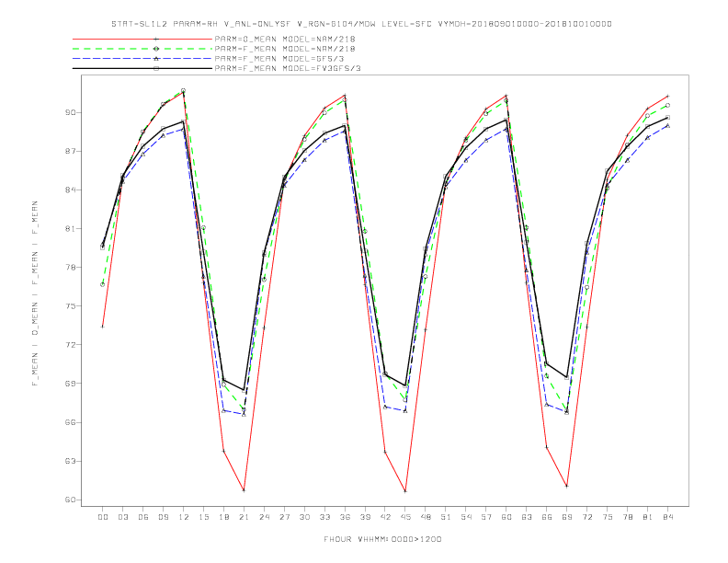The image size is (728, 563).
Task: Click x-axis forecast hour label 18
Action: (223, 517)
